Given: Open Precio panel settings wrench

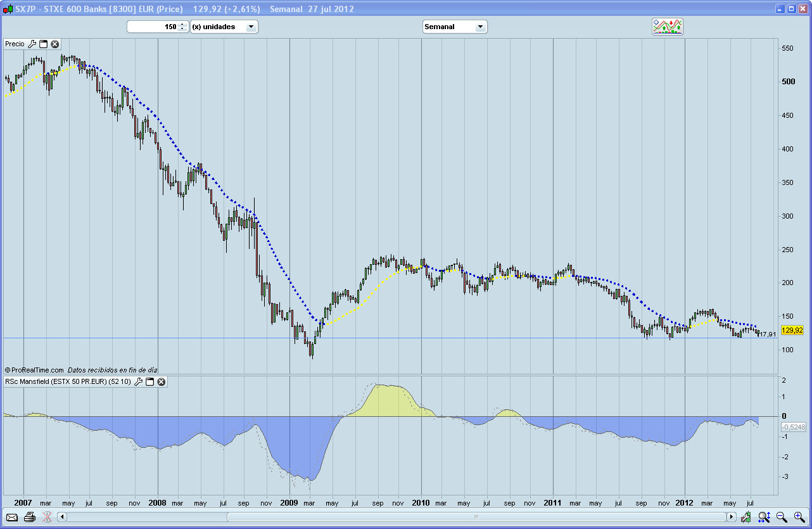Looking at the screenshot, I should tap(32, 44).
